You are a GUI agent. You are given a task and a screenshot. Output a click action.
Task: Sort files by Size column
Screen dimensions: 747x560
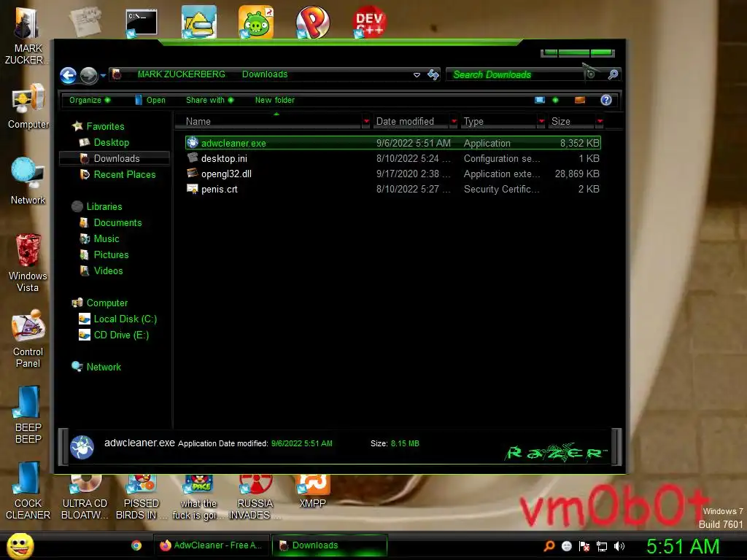(x=570, y=122)
